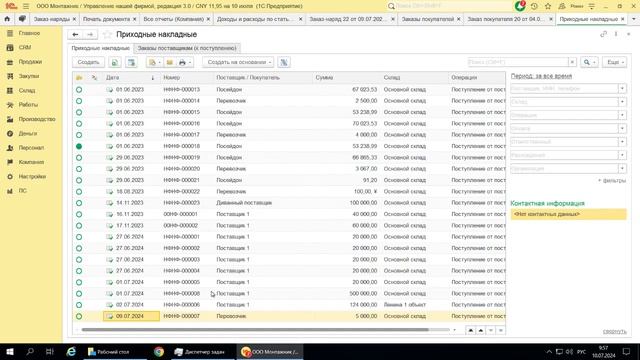The image size is (640, 360).
Task: Click the copy document toolbar icon
Action: (x=115, y=62)
